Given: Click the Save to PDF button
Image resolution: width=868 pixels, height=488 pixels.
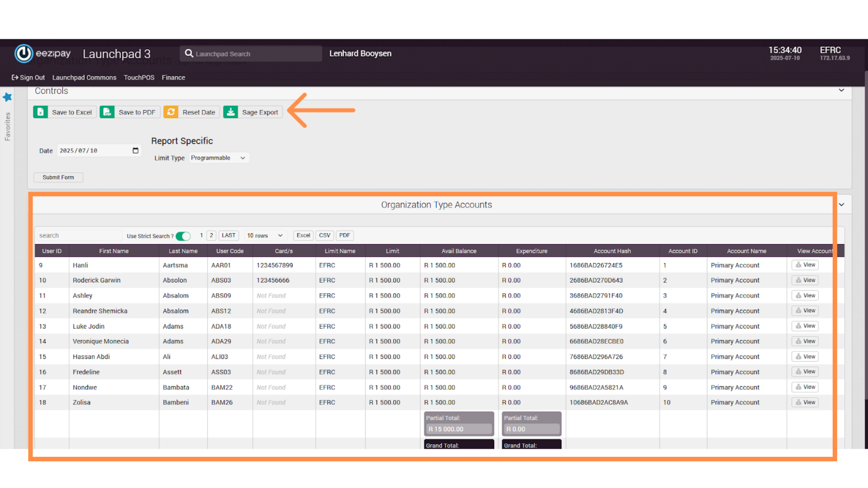Looking at the screenshot, I should click(x=130, y=112).
